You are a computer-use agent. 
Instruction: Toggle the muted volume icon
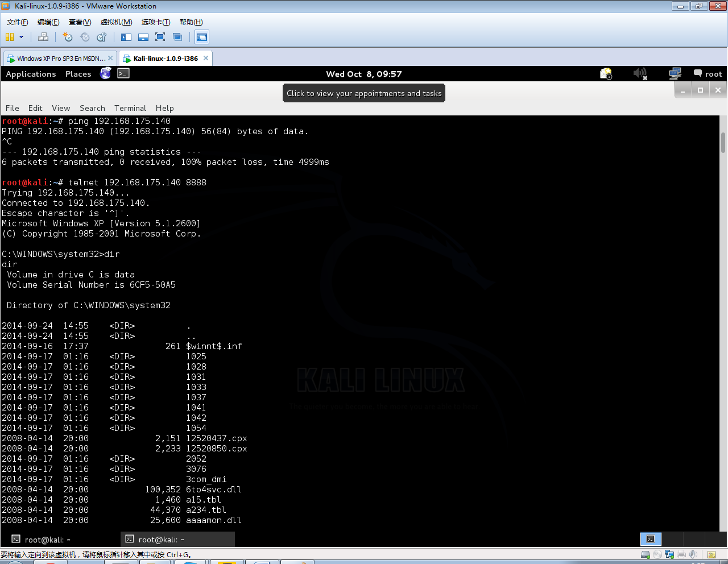640,74
